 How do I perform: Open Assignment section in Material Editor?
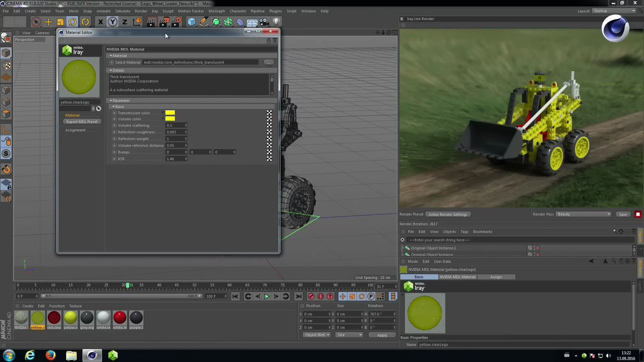pyautogui.click(x=75, y=130)
